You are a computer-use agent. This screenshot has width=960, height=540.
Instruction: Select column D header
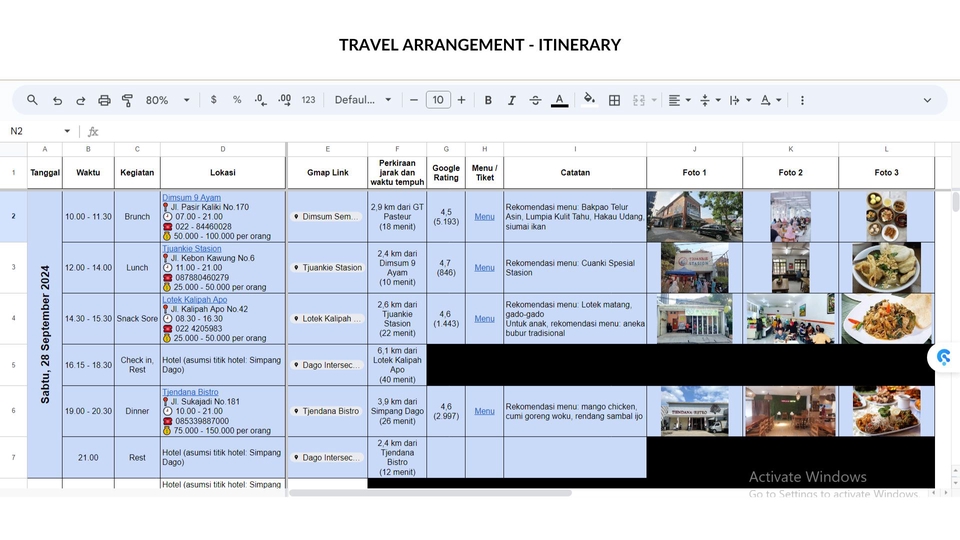coord(223,149)
